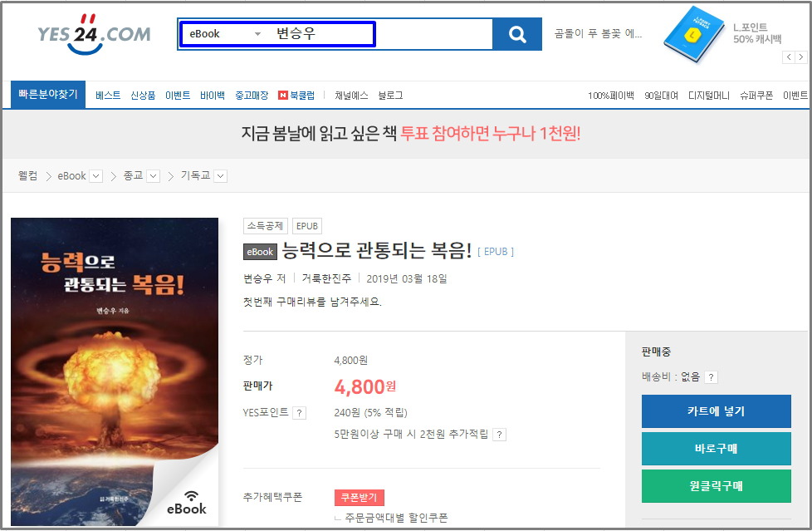Image resolution: width=812 pixels, height=531 pixels.
Task: Click the 곰돌이 푸 봄꽃 에... promo text
Action: 598,34
